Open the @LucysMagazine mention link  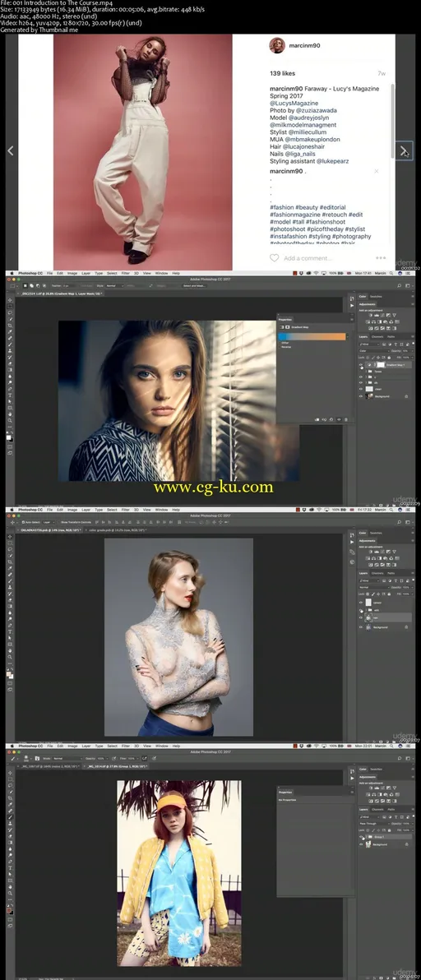(294, 103)
